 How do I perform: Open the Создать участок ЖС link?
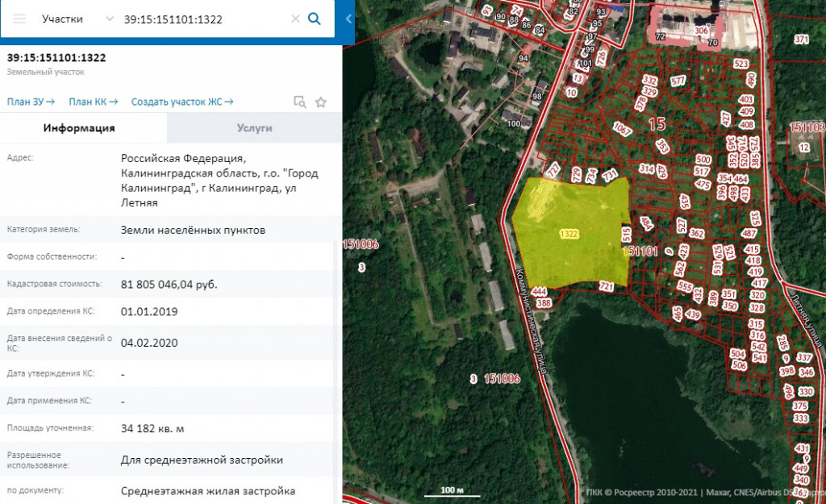(181, 102)
